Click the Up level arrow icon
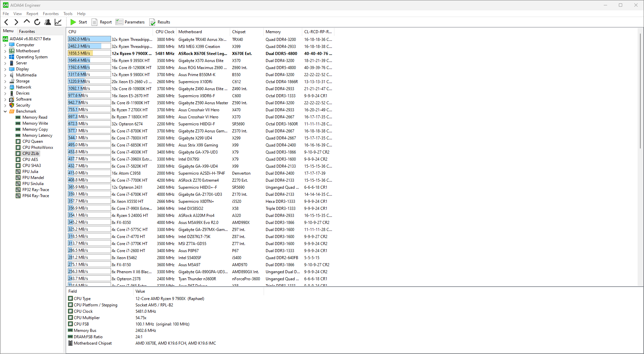 point(27,22)
